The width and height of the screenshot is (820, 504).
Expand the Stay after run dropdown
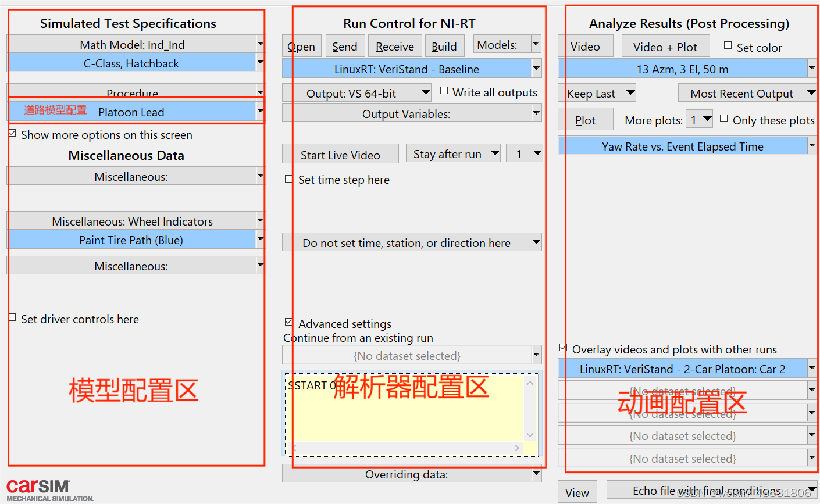[x=453, y=153]
